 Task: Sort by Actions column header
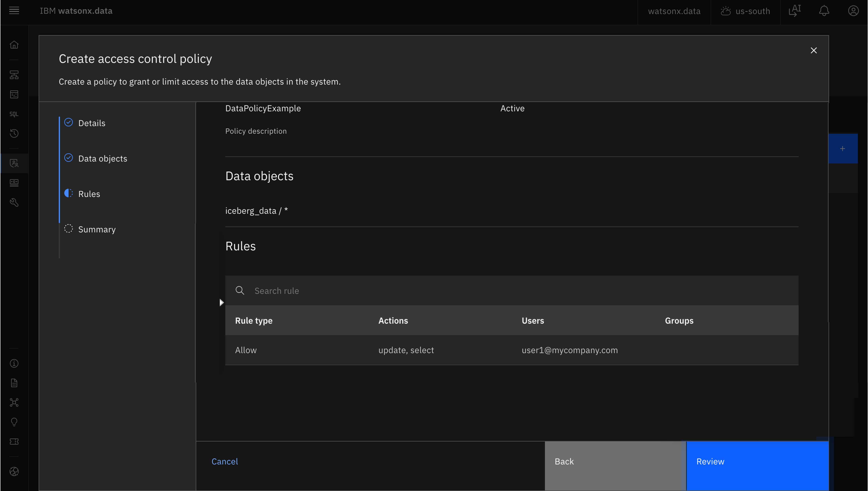click(x=393, y=320)
